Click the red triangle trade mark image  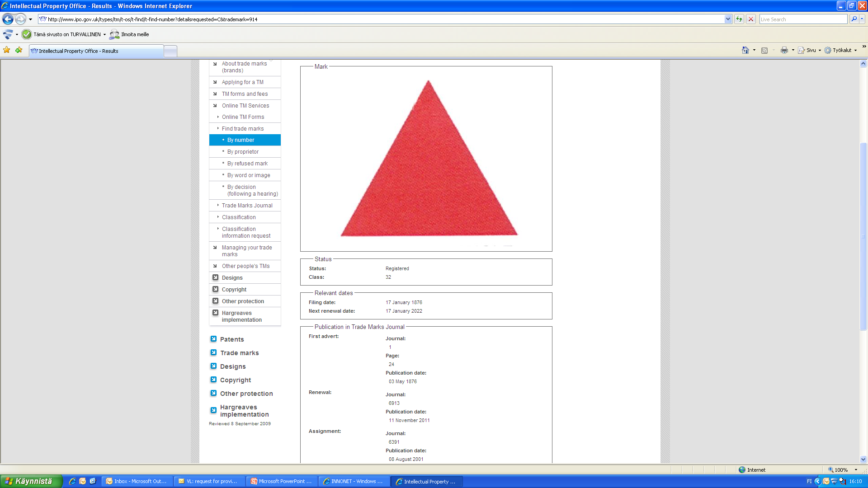click(429, 158)
